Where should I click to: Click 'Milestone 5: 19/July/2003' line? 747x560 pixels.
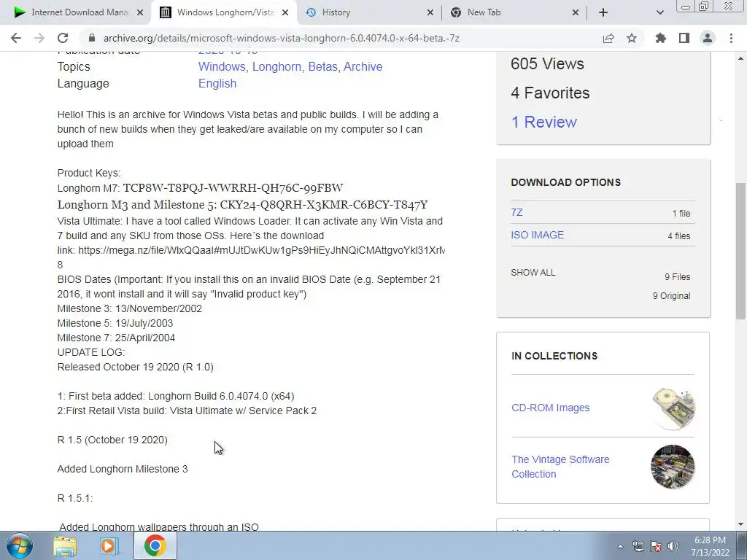[115, 323]
